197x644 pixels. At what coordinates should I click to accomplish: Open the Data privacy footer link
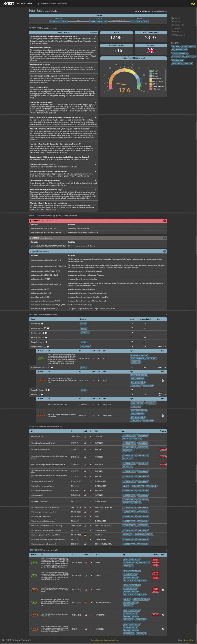point(107,640)
